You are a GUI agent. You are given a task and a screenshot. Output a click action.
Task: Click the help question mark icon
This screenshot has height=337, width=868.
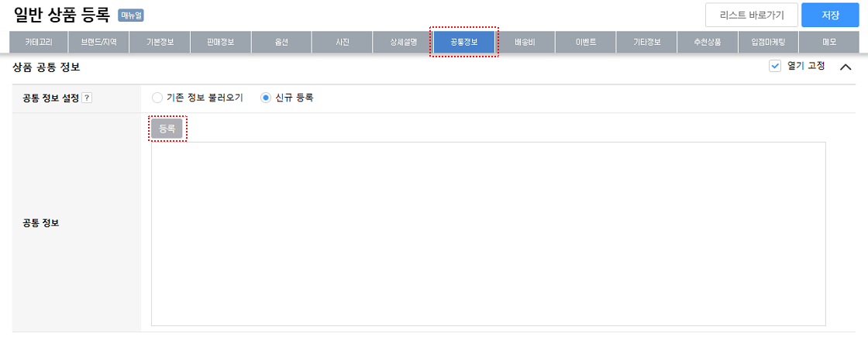pyautogui.click(x=86, y=98)
